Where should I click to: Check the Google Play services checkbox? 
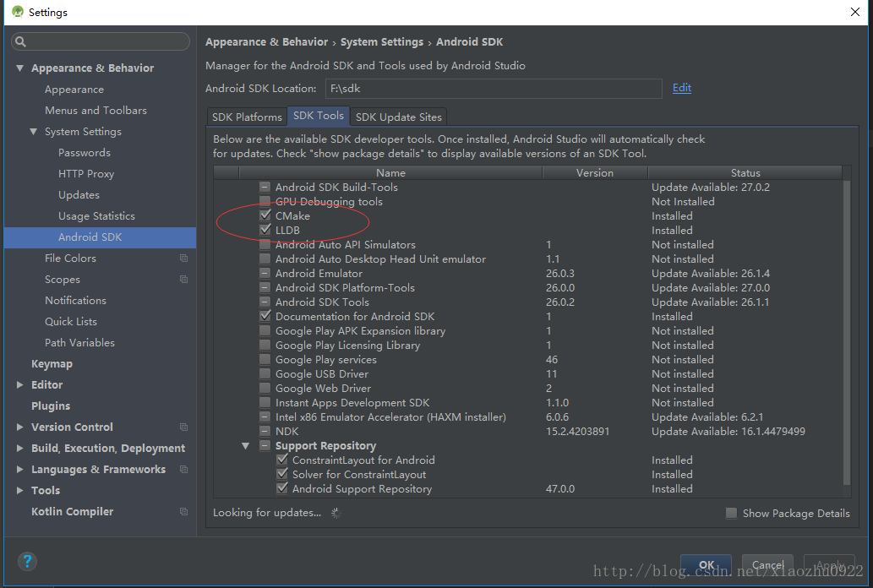(x=265, y=359)
